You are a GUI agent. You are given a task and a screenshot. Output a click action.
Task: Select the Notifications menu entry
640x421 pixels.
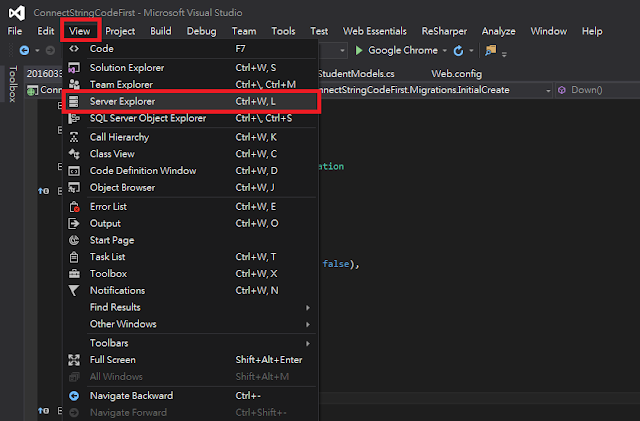(x=191, y=290)
